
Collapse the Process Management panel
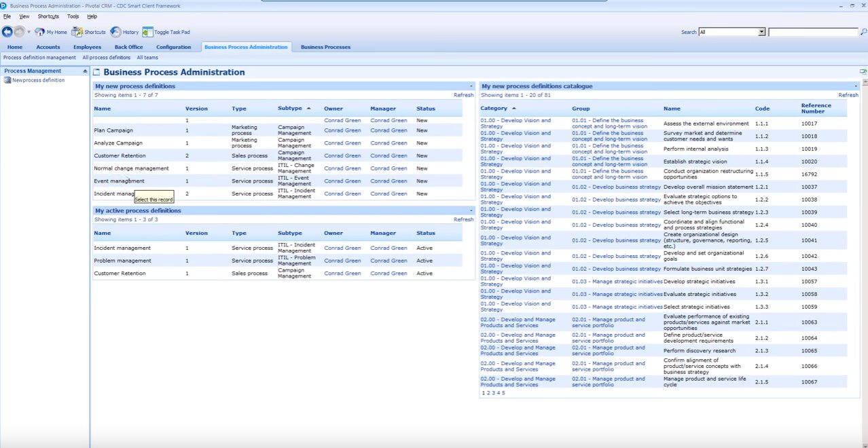coord(85,71)
